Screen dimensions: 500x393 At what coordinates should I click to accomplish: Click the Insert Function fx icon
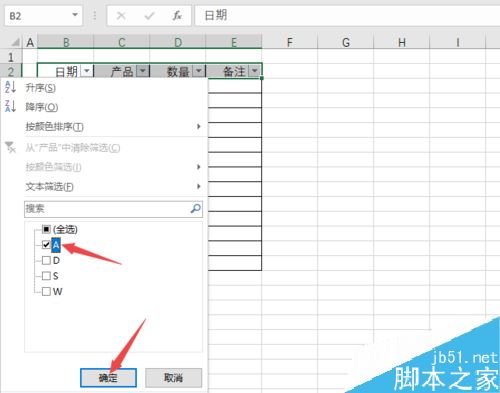pyautogui.click(x=177, y=15)
